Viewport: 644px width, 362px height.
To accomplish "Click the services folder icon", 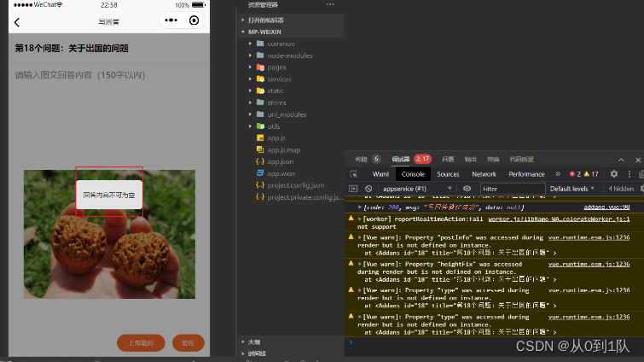I will pyautogui.click(x=260, y=79).
